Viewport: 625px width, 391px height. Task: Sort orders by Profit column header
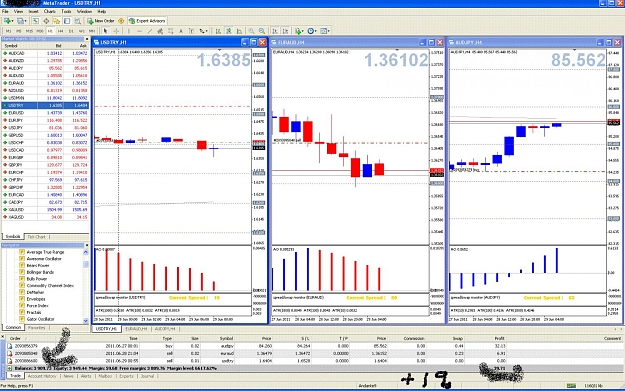499,338
